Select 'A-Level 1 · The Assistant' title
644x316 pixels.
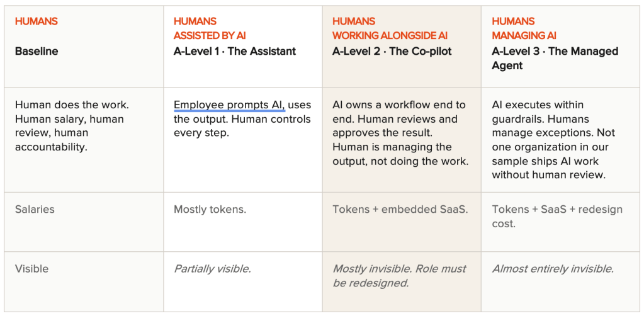(235, 52)
